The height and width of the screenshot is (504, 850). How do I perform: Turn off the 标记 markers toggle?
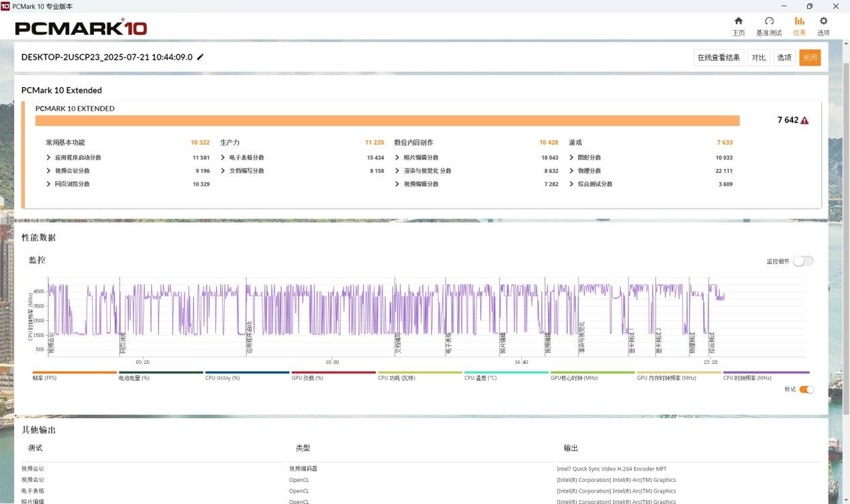(x=806, y=389)
